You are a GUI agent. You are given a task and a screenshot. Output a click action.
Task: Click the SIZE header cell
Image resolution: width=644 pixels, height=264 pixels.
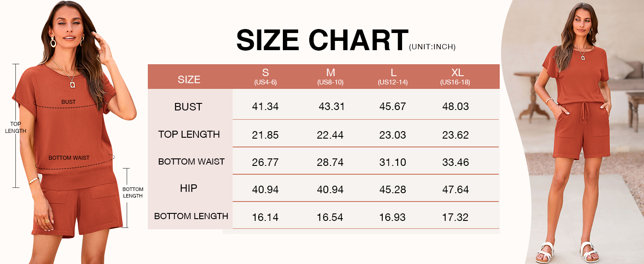tap(189, 80)
